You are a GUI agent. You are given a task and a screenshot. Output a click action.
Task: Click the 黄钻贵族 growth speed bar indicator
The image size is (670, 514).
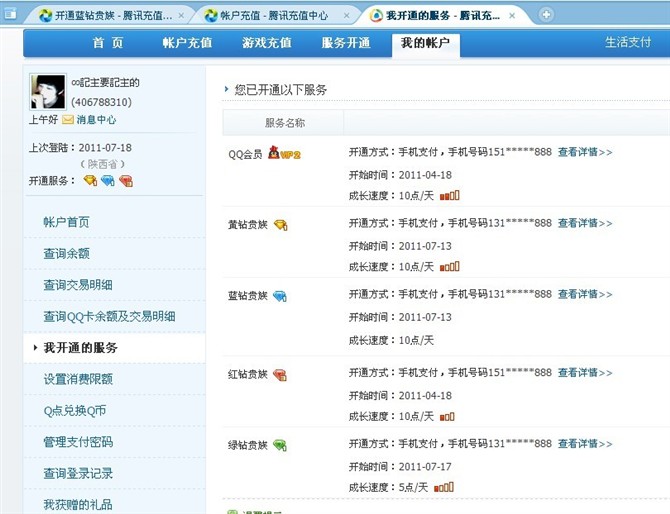point(450,267)
